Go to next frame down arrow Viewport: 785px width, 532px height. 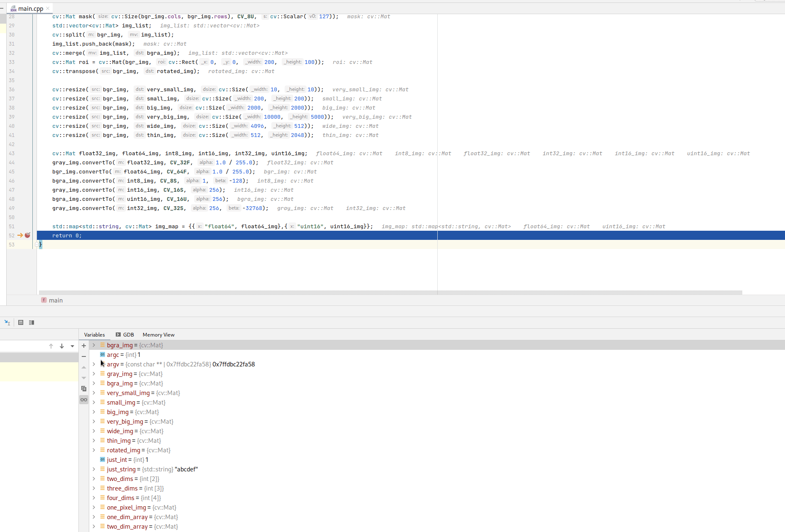pyautogui.click(x=62, y=346)
